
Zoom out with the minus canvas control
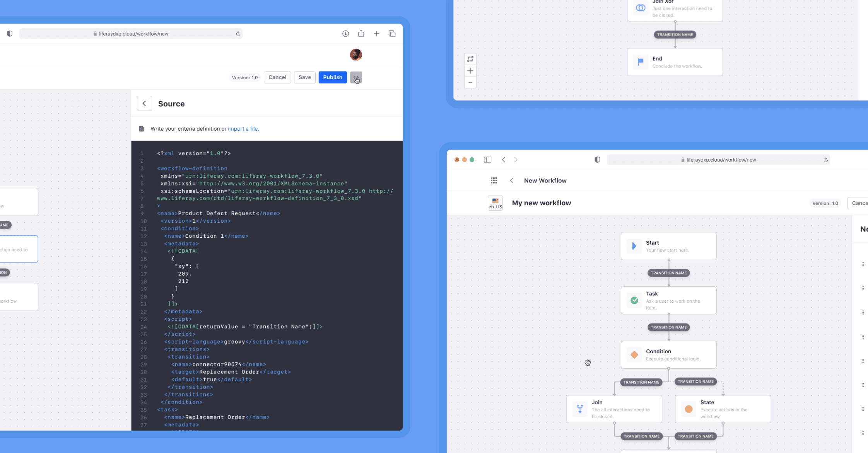tap(470, 82)
